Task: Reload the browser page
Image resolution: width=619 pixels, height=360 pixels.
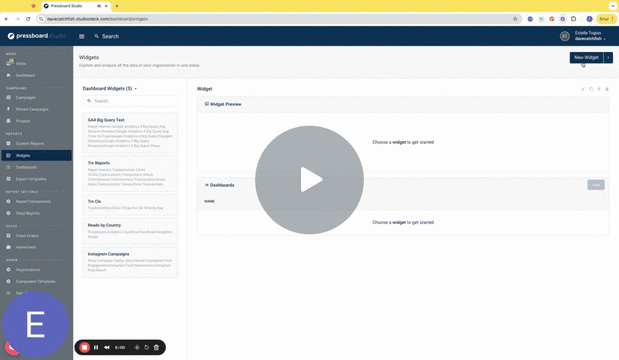Action: click(x=28, y=19)
